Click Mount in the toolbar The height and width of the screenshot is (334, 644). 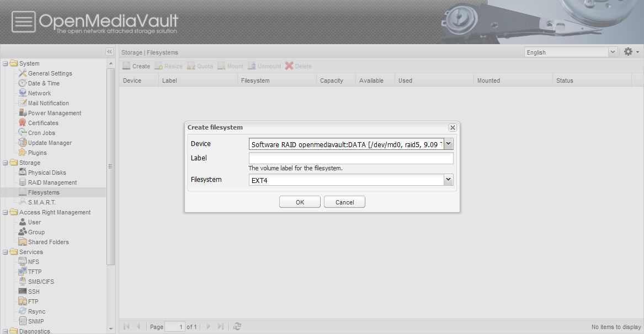(x=231, y=66)
